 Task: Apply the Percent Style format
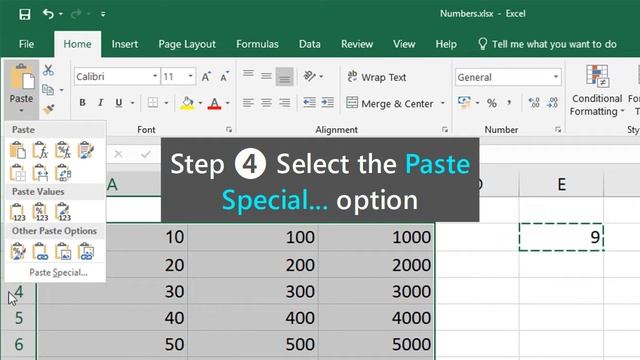(x=492, y=103)
